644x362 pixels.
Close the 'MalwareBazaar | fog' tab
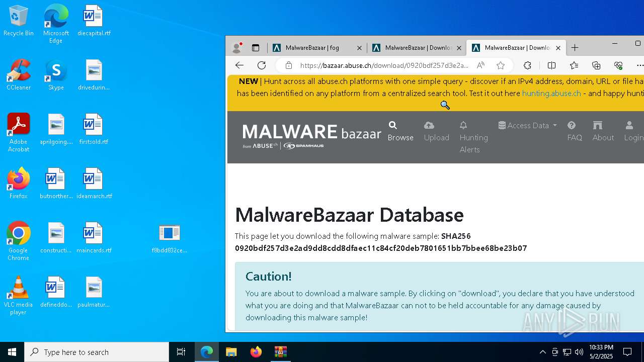pyautogui.click(x=359, y=48)
